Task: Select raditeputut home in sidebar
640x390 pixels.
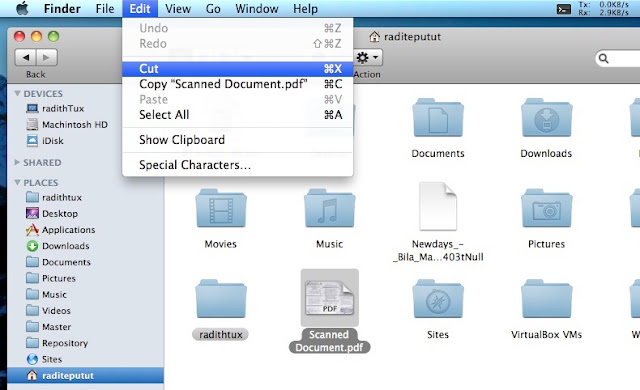Action: 86,375
